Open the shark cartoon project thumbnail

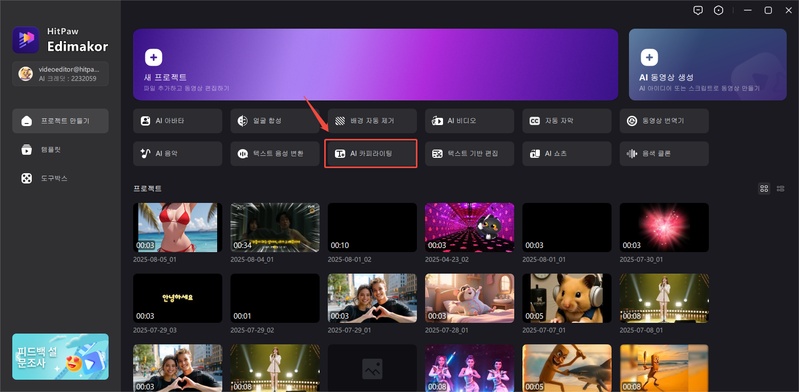click(567, 368)
